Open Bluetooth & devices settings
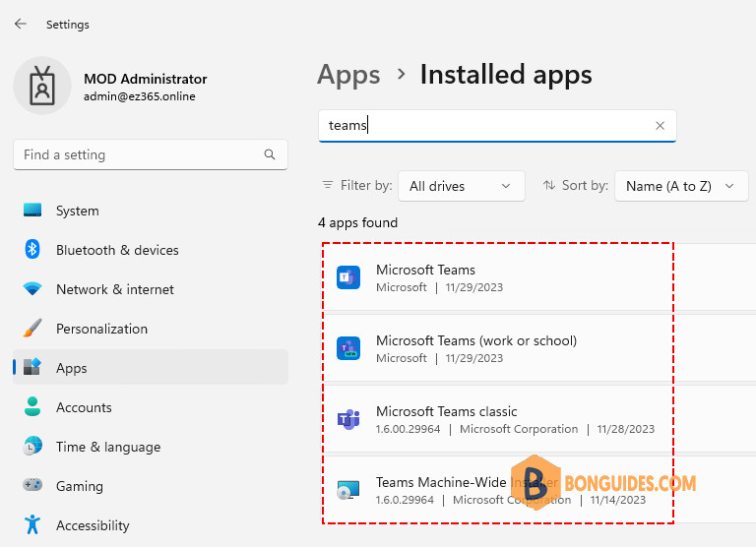756x547 pixels. pos(151,250)
